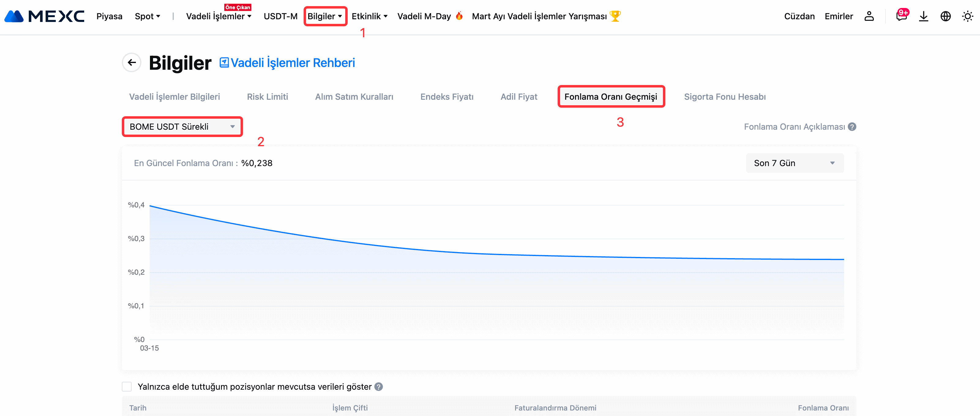Click Mart Ayı Vadeli İşlemler Yarışması link

pos(539,16)
